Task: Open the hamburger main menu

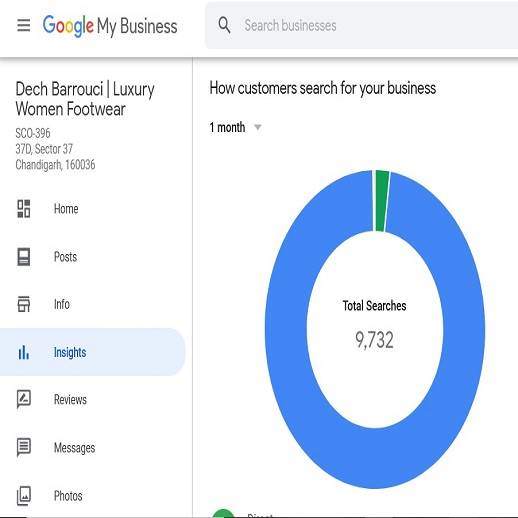Action: coord(24,25)
